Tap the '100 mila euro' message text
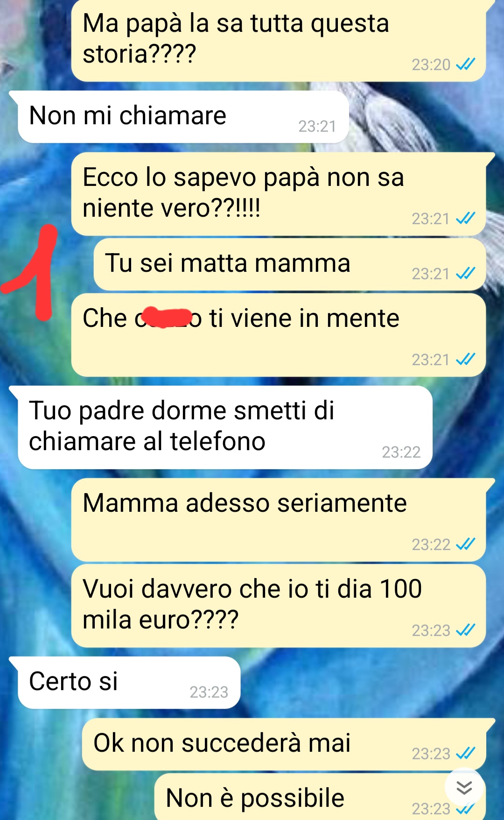This screenshot has width=504, height=820. (252, 604)
